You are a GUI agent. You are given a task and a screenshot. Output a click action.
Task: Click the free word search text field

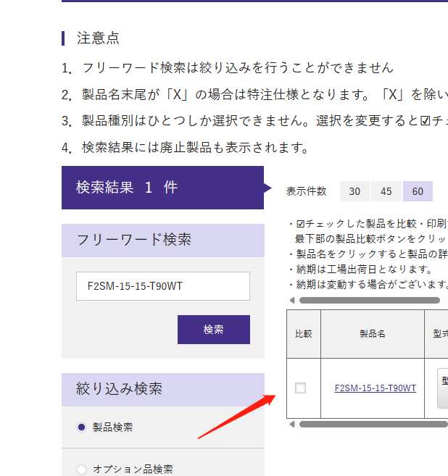click(162, 286)
